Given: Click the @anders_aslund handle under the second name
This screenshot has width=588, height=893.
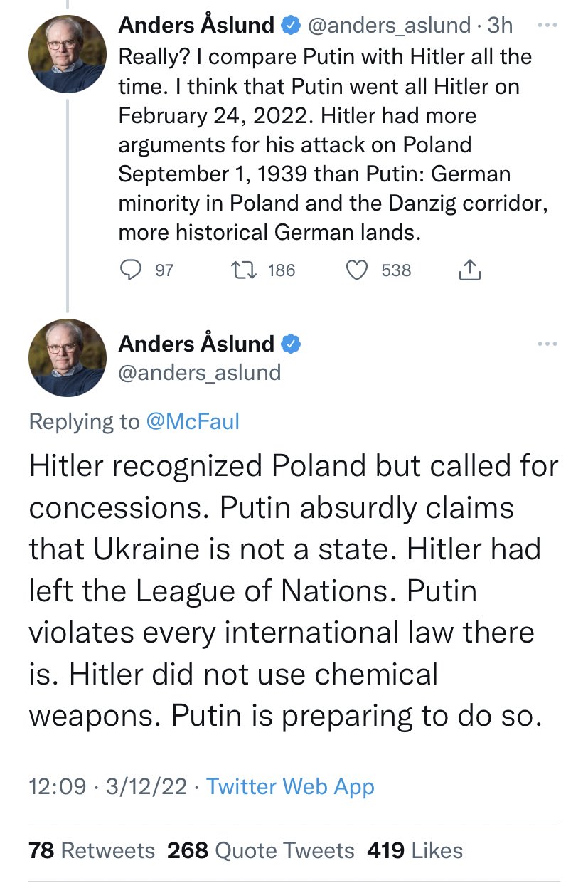Looking at the screenshot, I should click(199, 372).
